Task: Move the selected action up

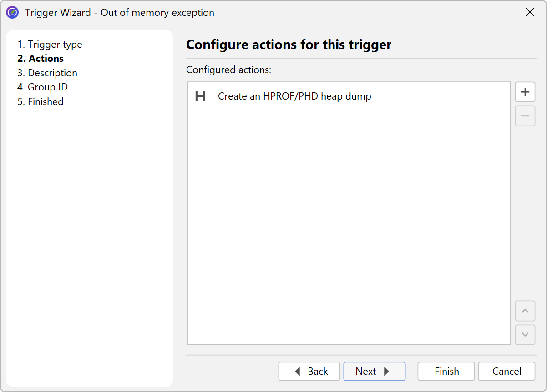Action: click(x=525, y=311)
